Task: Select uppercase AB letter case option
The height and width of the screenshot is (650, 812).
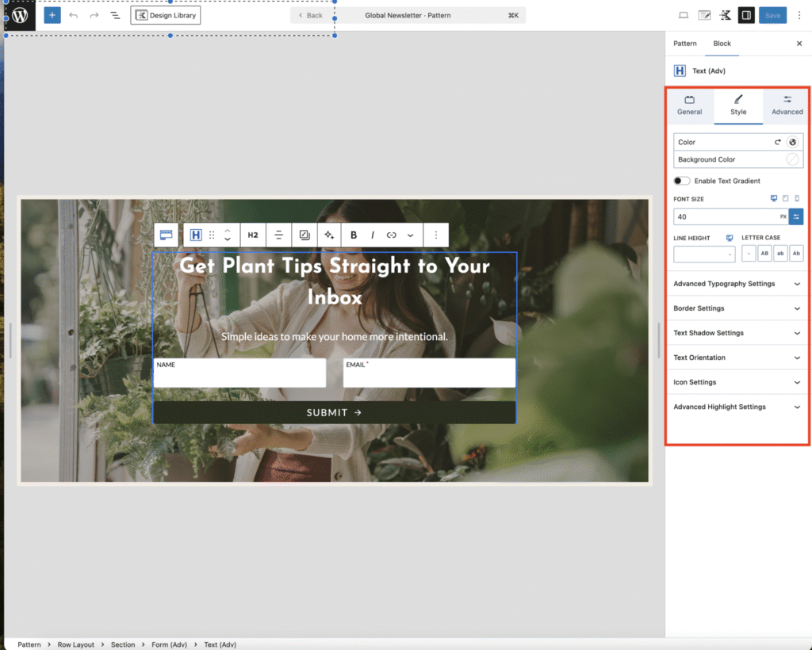Action: (764, 254)
